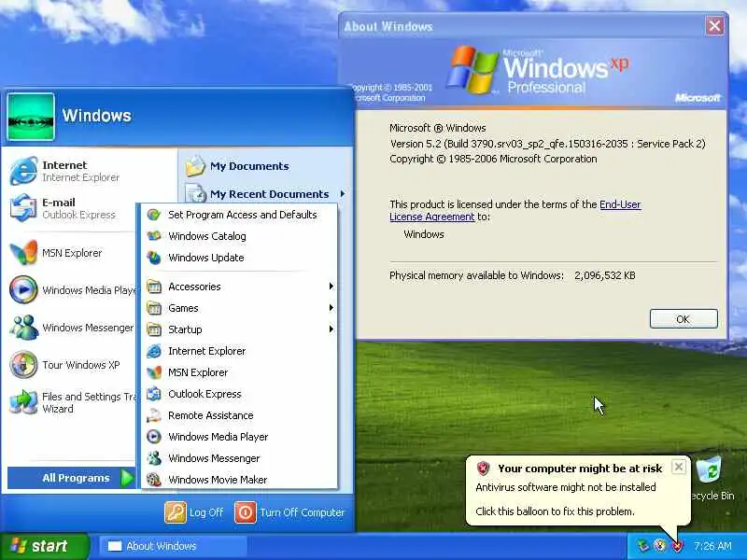This screenshot has width=747, height=560.
Task: Click the Windows Movie Maker icon
Action: 154,480
